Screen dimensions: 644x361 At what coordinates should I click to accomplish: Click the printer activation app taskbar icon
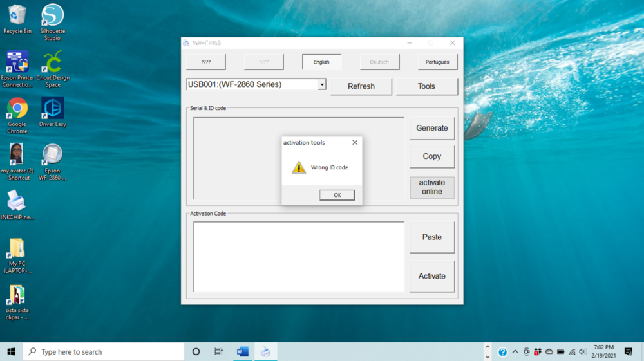click(265, 351)
